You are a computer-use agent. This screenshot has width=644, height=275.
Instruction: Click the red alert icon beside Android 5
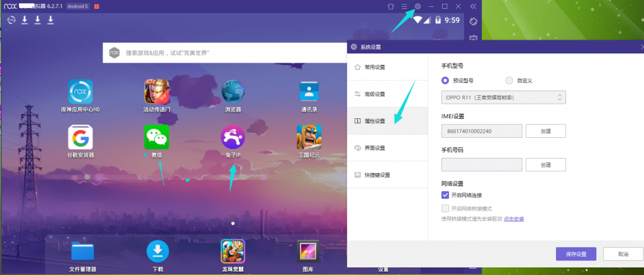96,6
